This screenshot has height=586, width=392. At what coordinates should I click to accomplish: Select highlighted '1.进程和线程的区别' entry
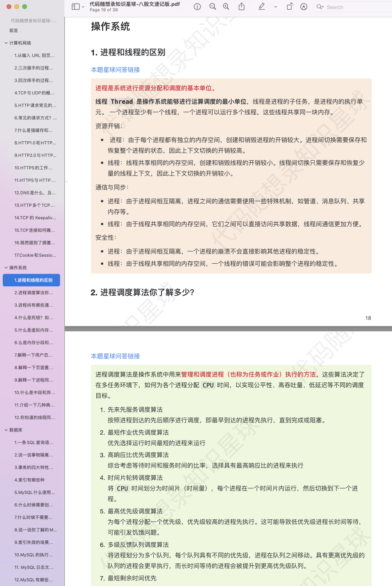(x=32, y=280)
